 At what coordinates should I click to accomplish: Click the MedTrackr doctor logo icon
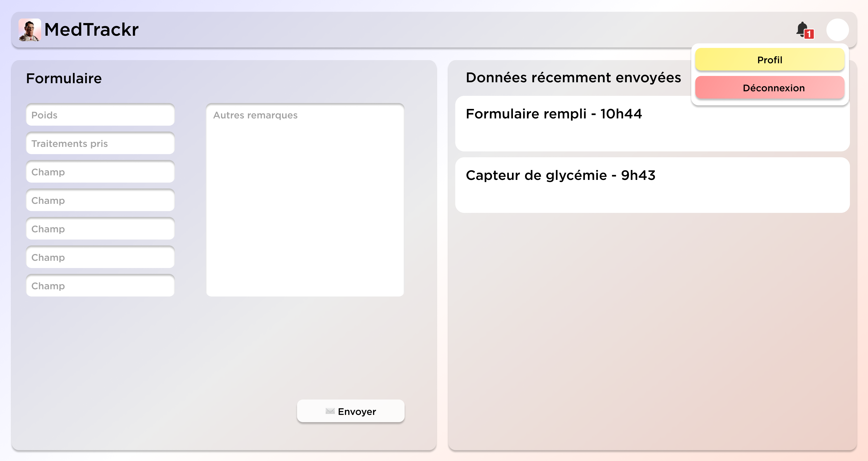pos(30,30)
